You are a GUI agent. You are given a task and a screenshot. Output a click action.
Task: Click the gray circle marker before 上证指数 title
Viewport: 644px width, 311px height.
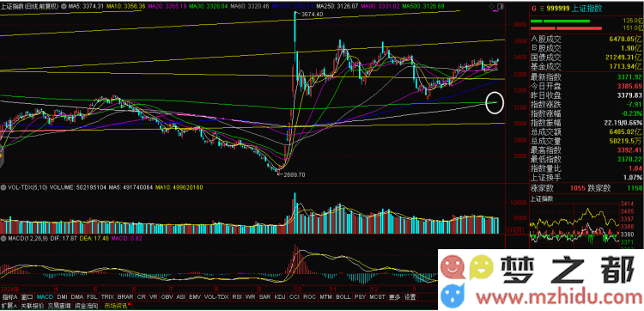(x=63, y=7)
